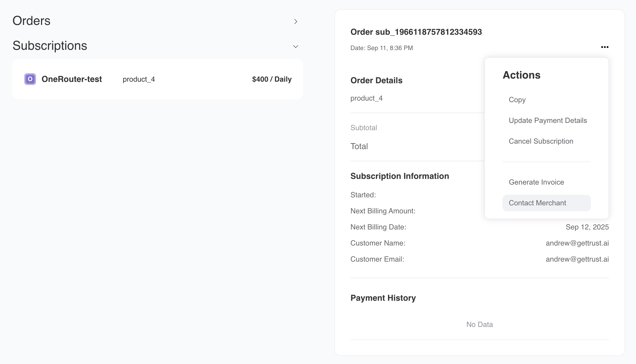Click the Customer Email value andrew@gettrust.ai

coord(577,259)
